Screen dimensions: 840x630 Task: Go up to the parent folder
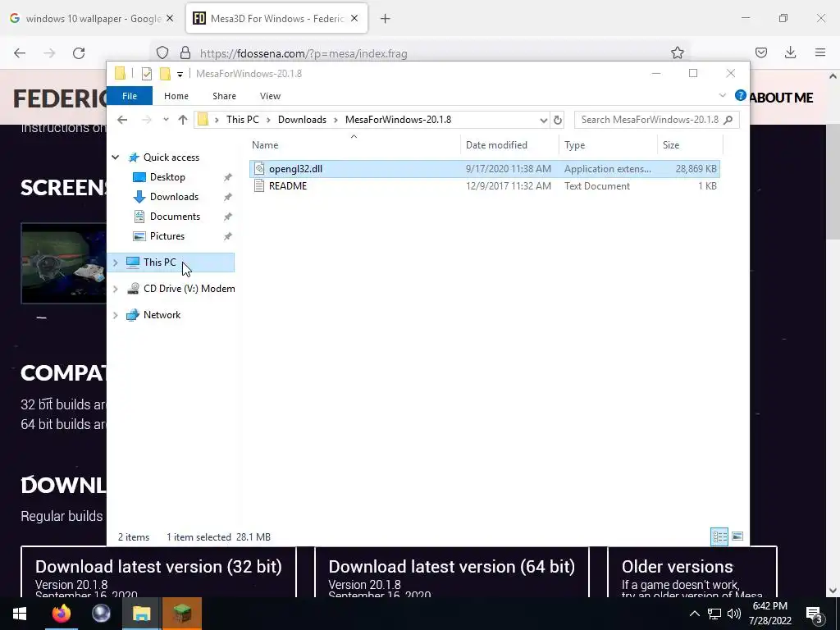[183, 120]
